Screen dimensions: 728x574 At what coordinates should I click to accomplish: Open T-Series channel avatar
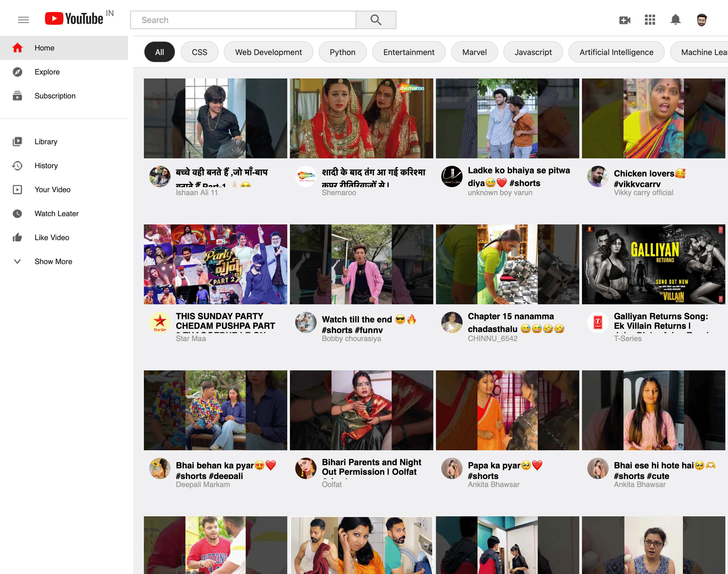pos(598,322)
